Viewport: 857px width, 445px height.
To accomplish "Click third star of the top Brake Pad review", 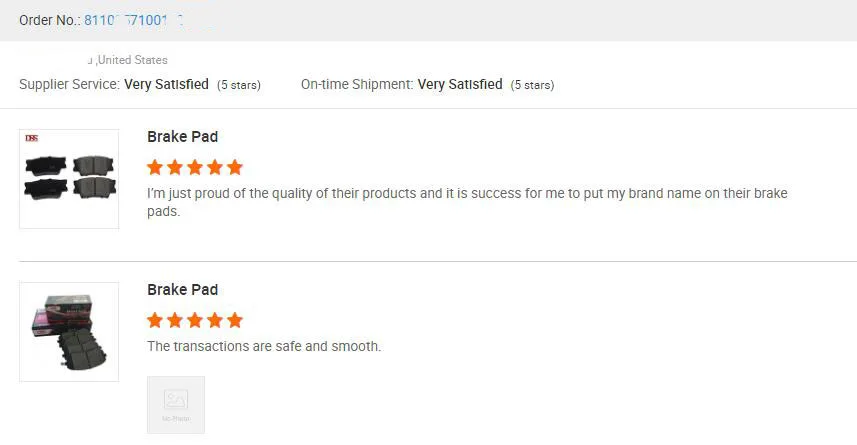I will tap(195, 167).
